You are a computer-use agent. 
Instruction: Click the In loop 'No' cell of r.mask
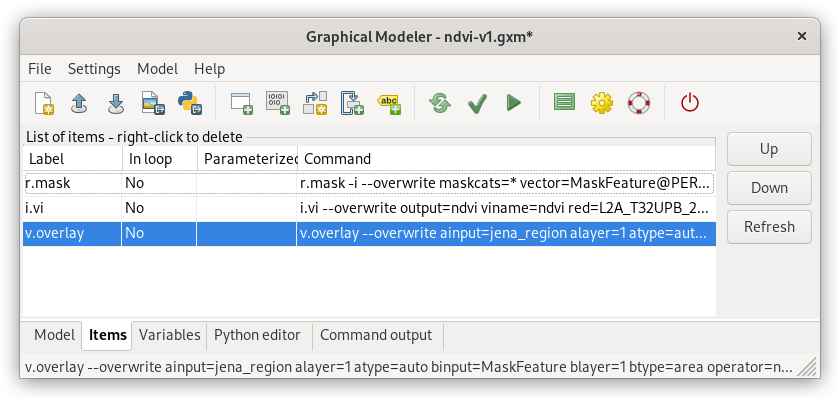(159, 183)
